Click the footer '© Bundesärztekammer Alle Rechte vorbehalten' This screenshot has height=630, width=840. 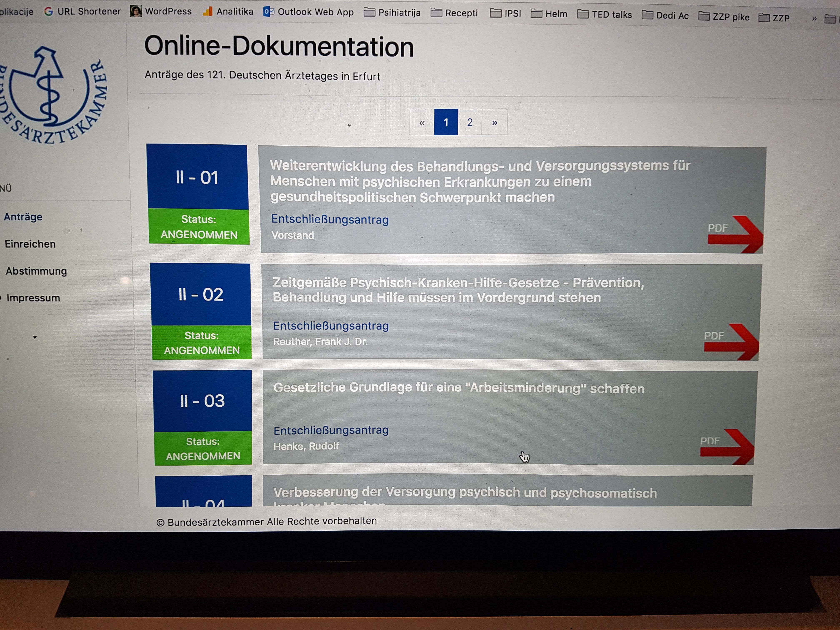[x=266, y=521]
